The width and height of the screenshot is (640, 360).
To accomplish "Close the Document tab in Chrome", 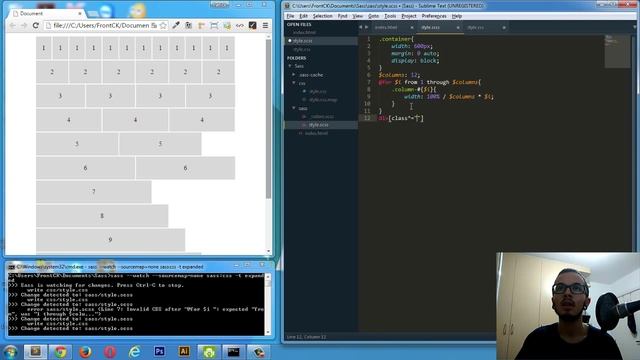I will click(80, 13).
